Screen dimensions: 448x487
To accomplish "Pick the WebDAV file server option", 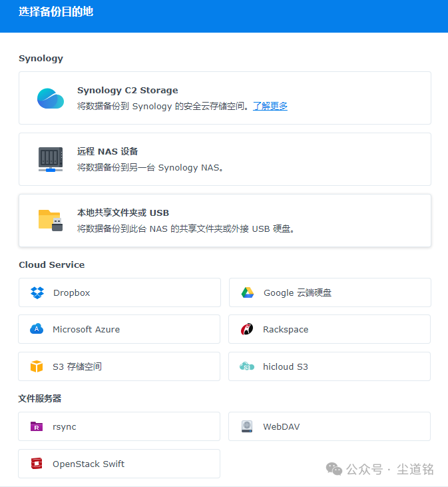I will point(281,426).
